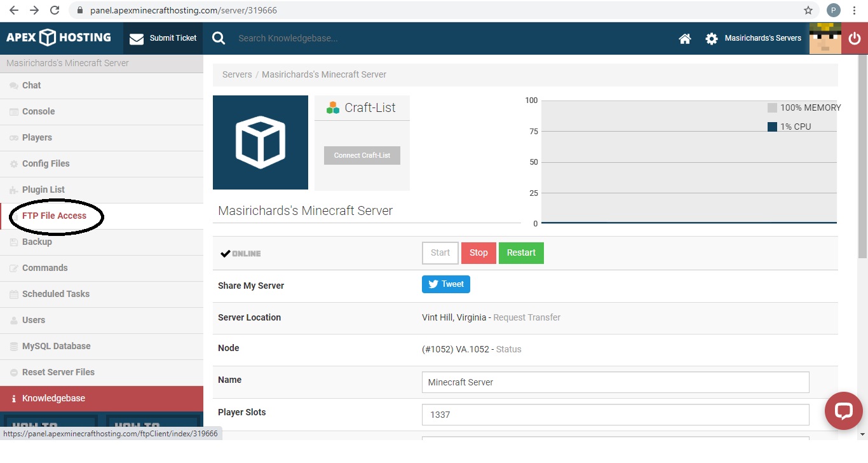Click the Chat bubble icon in sidebar
This screenshot has width=868, height=463.
point(14,86)
